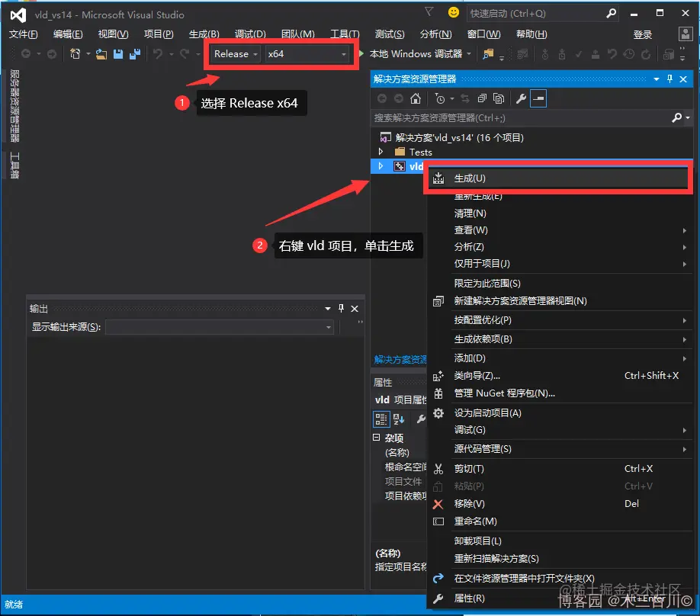
Task: Click 本地 Windows 调试器 start button
Action: pos(416,54)
